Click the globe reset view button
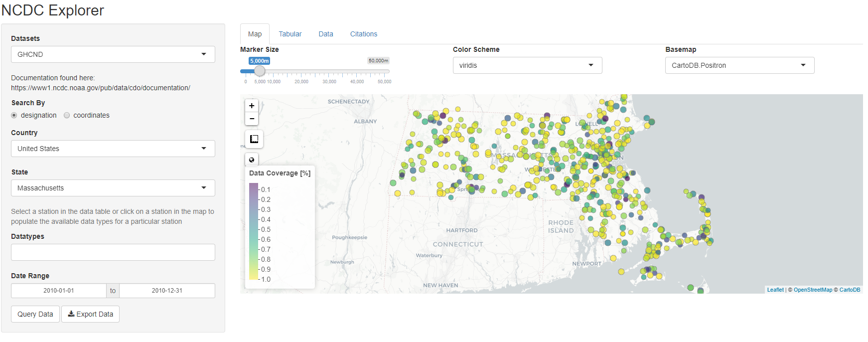Viewport: 868px width, 342px height. (252, 160)
